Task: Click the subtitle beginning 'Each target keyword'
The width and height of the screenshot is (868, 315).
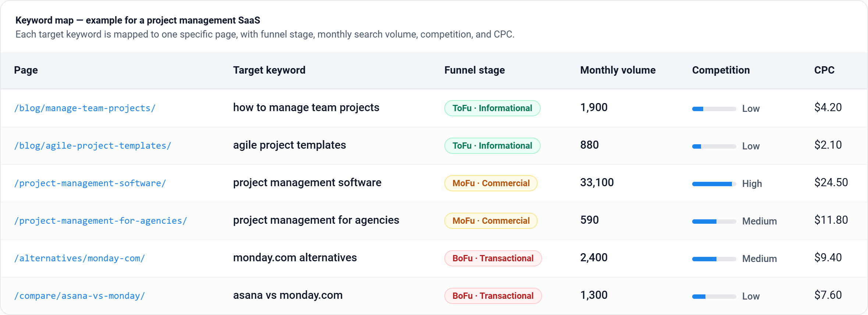Action: tap(265, 34)
